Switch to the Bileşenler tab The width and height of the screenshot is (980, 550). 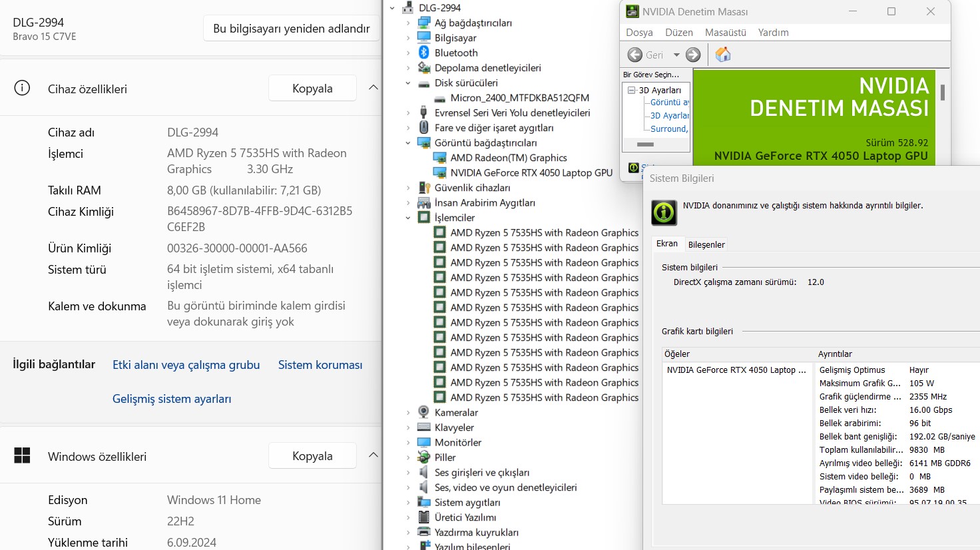pos(706,244)
